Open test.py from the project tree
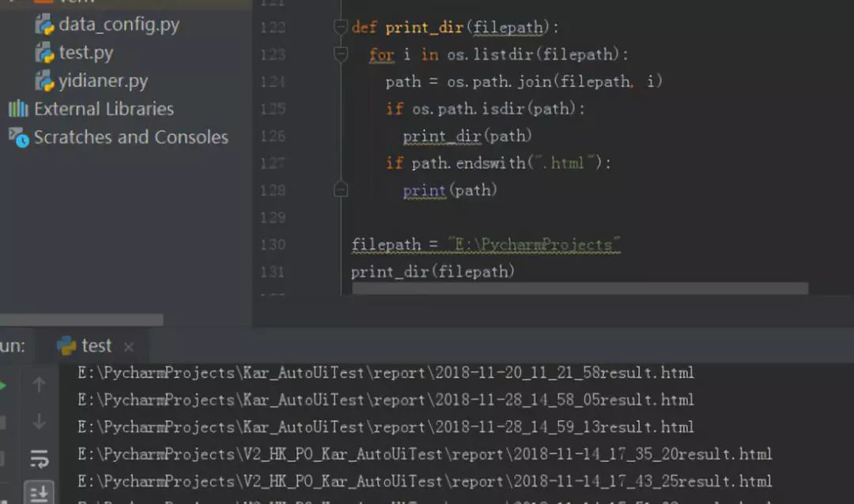854x504 pixels. (x=85, y=52)
